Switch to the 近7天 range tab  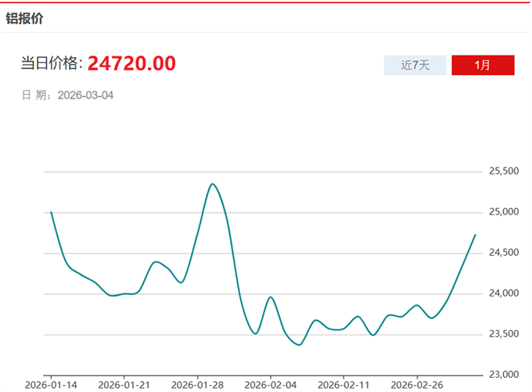coord(415,65)
